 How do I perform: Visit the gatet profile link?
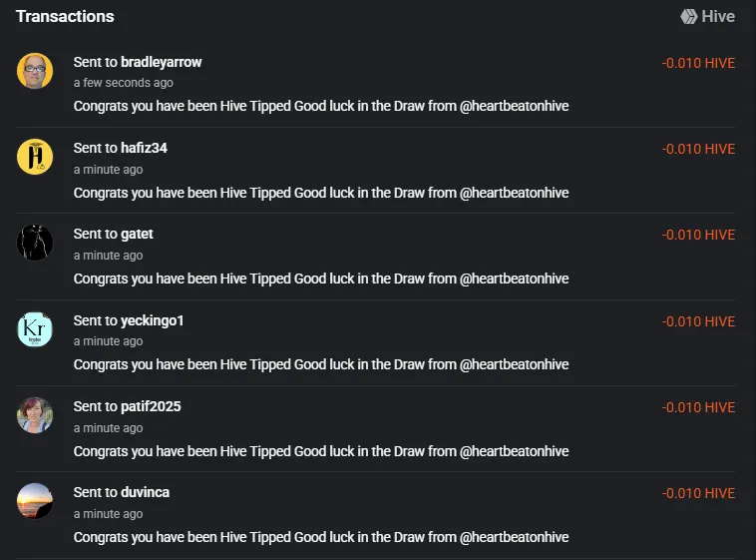tap(137, 235)
